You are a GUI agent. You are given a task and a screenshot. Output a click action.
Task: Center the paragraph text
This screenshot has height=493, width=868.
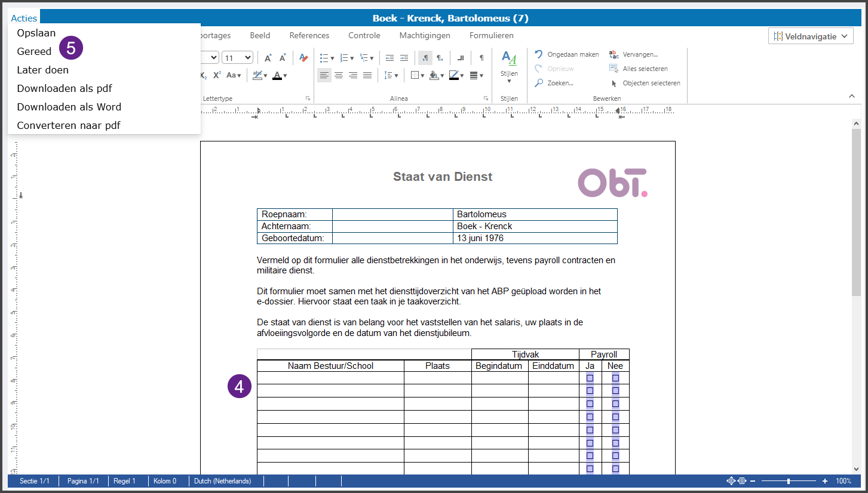[x=339, y=75]
